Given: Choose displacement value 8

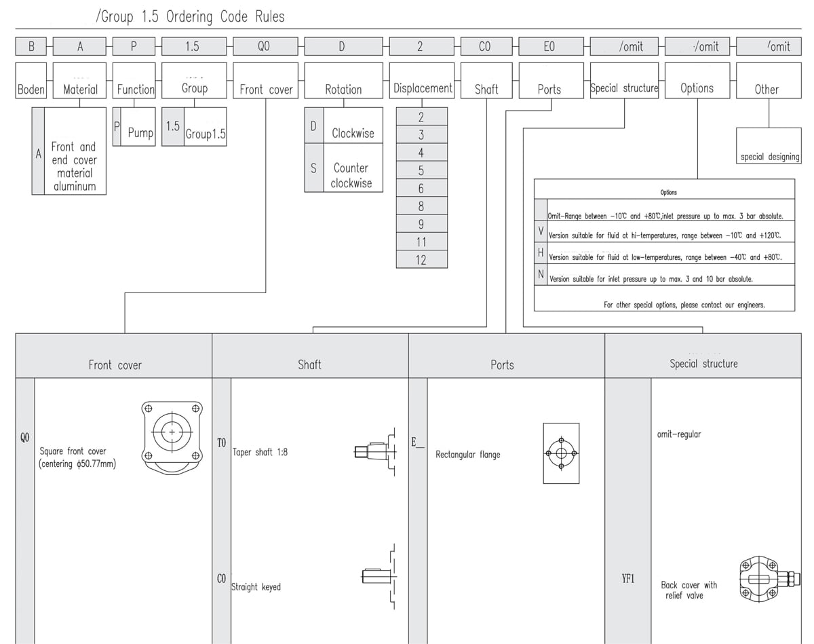Looking at the screenshot, I should pos(421,206).
